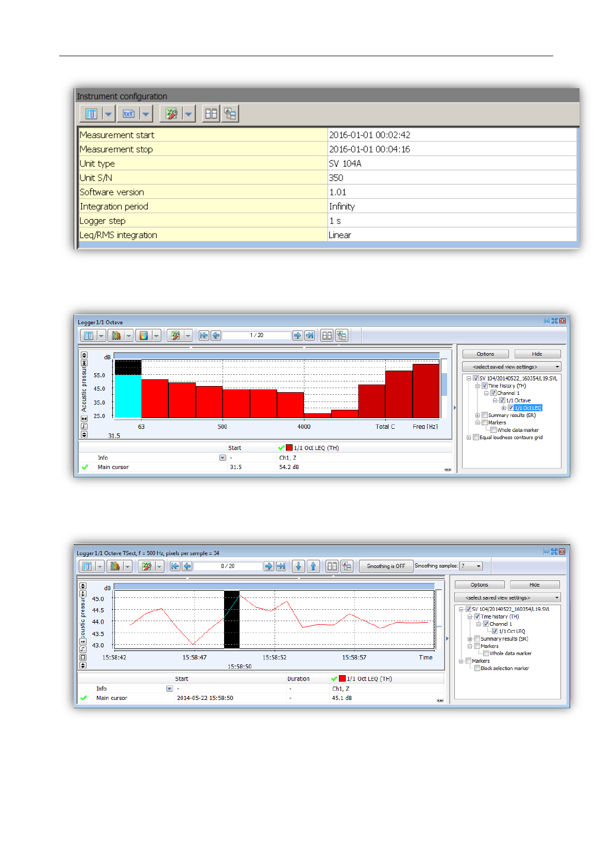Move down with the blue down-arrow icon
The image size is (613, 868).
298,566
